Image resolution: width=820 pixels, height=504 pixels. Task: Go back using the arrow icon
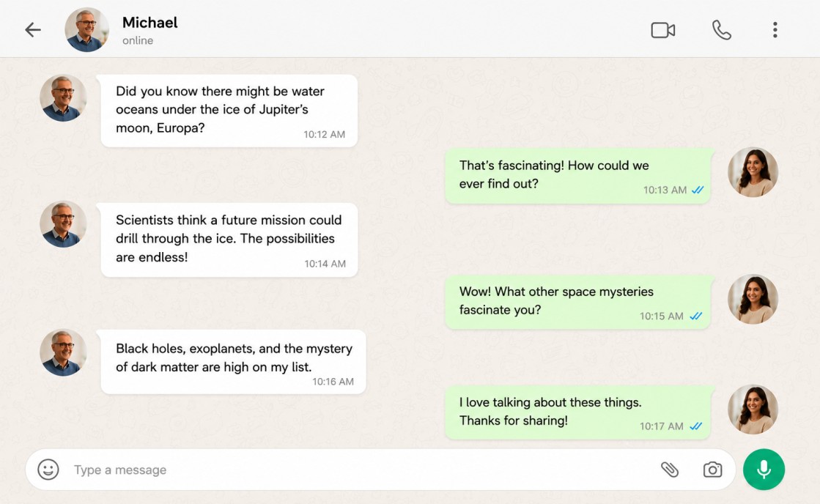click(x=33, y=30)
